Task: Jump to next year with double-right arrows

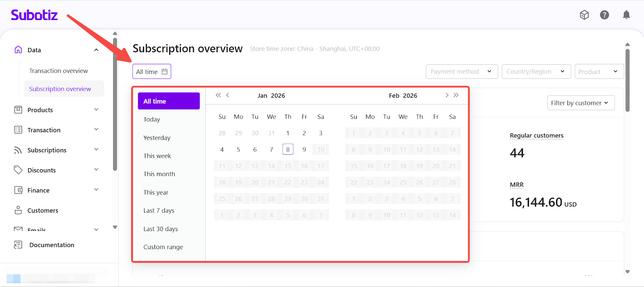Action: click(x=456, y=95)
